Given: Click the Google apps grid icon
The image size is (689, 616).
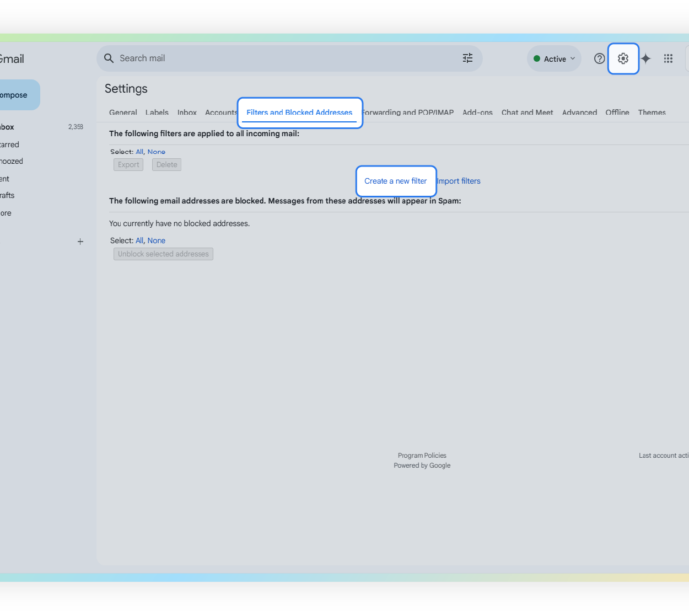Looking at the screenshot, I should [668, 58].
